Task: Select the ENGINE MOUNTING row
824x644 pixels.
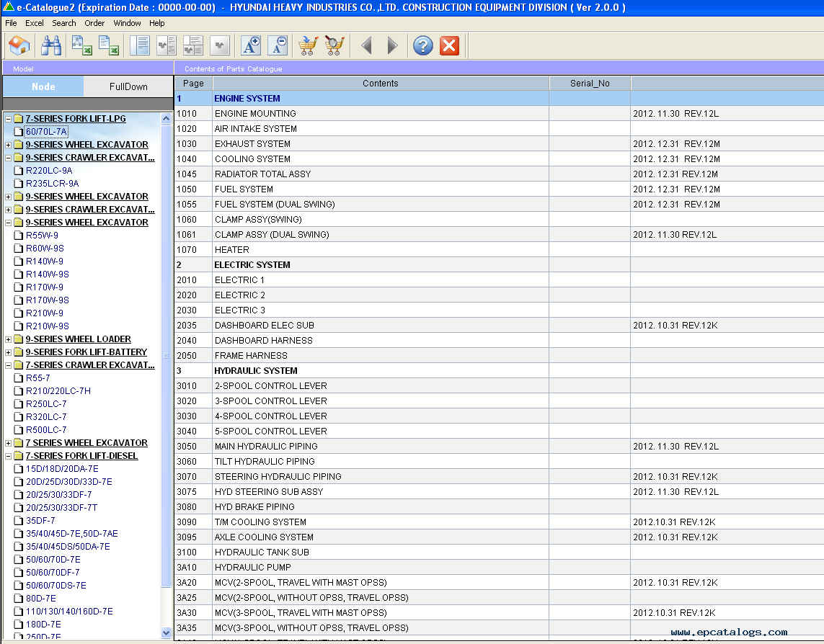Action: [500, 114]
